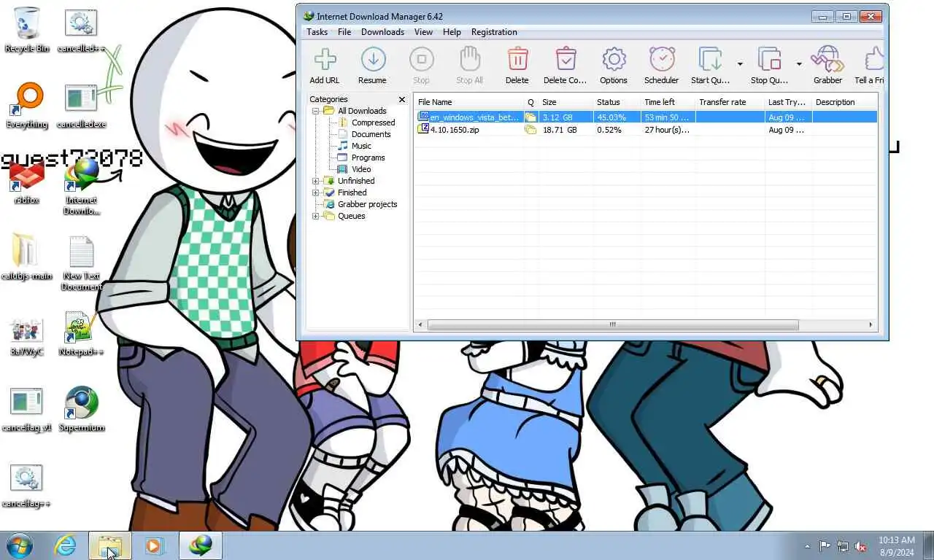Click the horizontal scrollbar thumb in list
The image size is (934, 560).
click(612, 324)
